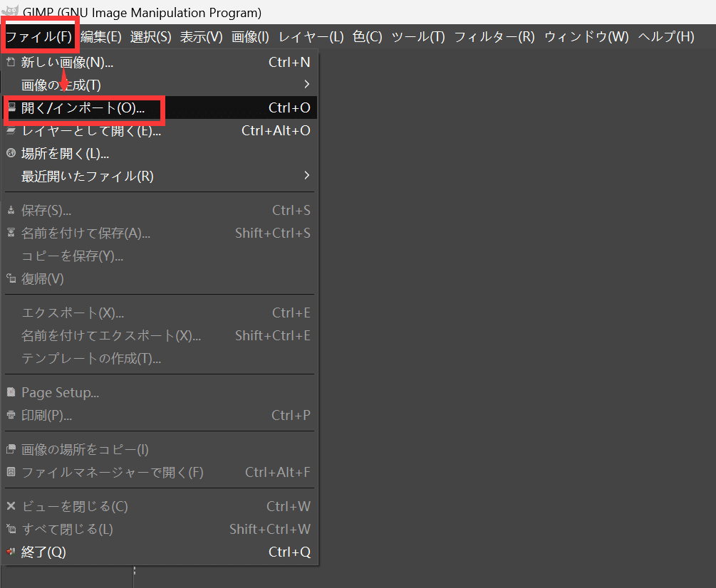Open the 画像(I) menu
Viewport: 716px width, 588px height.
(250, 36)
